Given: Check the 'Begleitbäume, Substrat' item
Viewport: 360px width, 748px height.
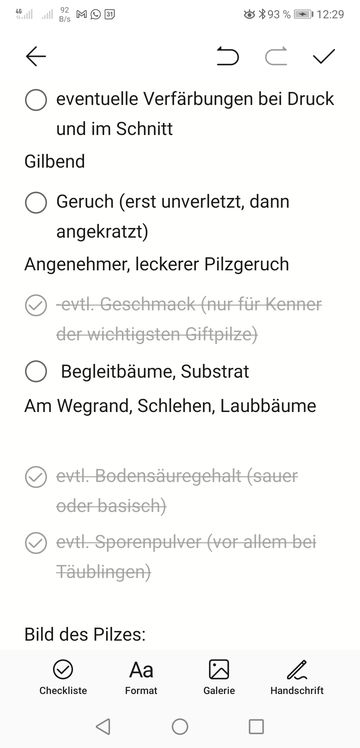Looking at the screenshot, I should point(36,372).
